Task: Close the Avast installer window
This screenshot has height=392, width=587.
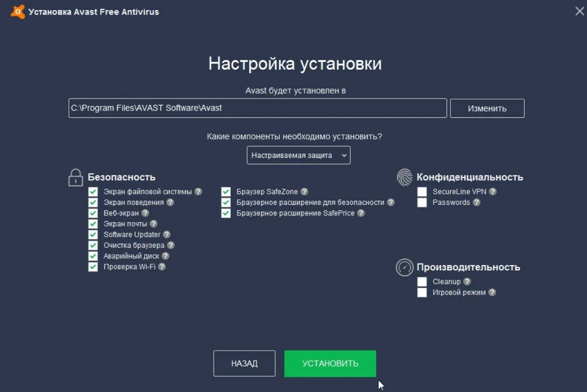Action: [x=580, y=11]
